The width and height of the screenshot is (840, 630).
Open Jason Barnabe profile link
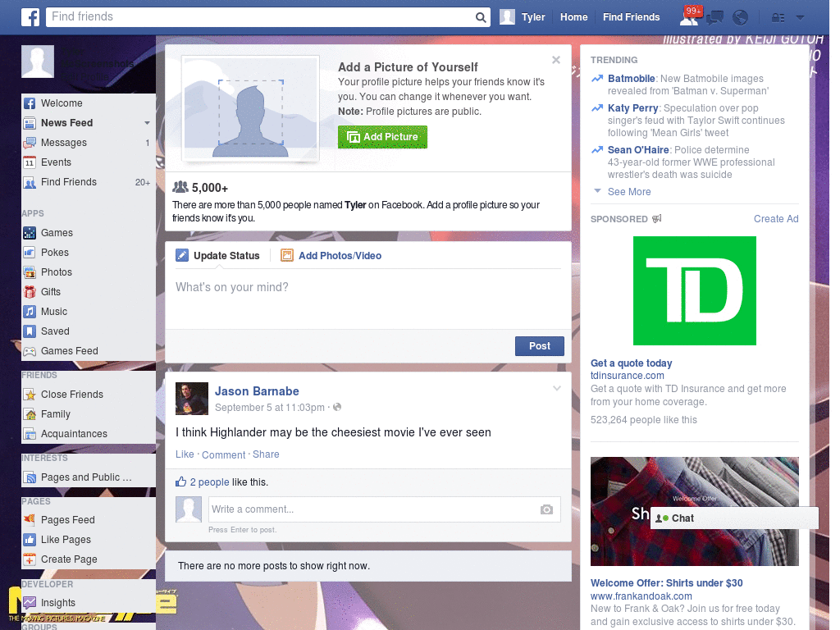point(257,391)
